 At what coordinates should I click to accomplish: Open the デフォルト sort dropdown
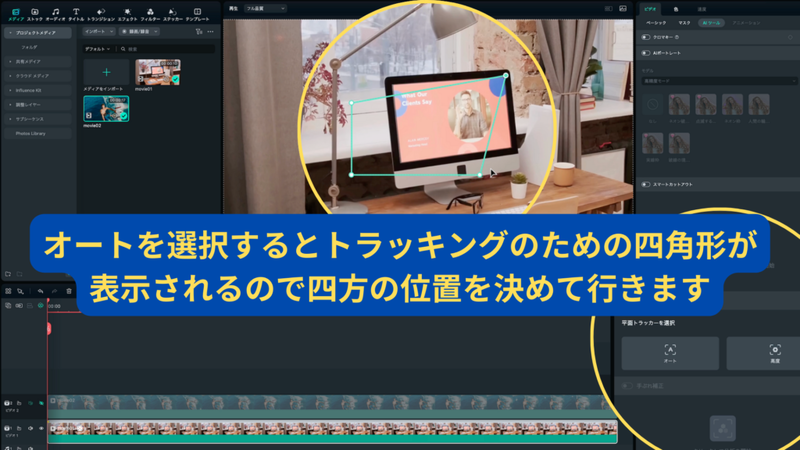coord(97,49)
